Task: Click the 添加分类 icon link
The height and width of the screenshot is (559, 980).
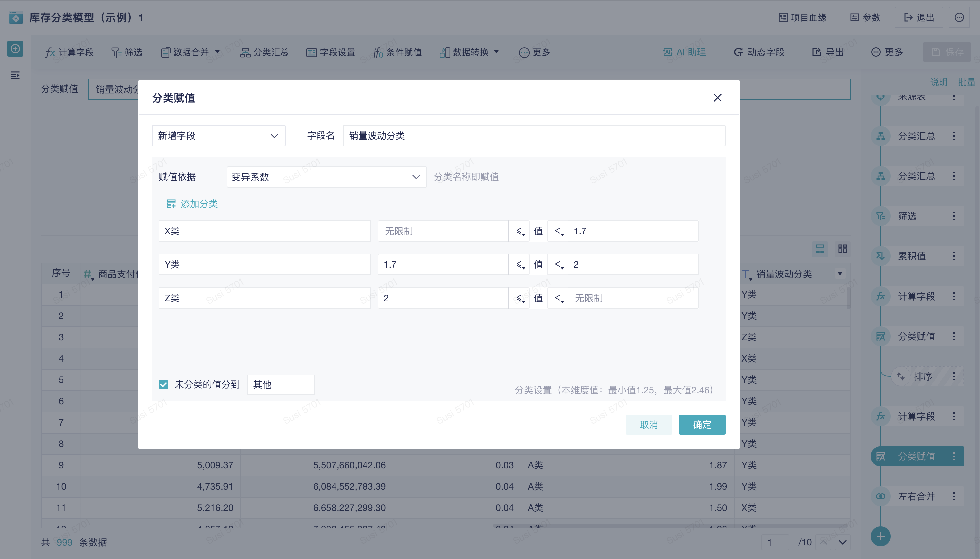Action: (192, 204)
